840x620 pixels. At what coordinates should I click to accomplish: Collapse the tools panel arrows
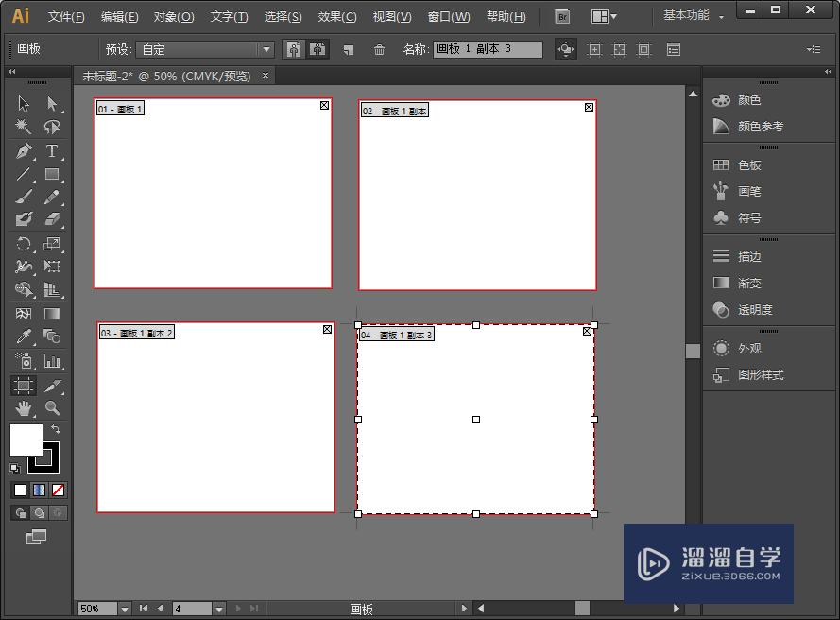point(11,71)
